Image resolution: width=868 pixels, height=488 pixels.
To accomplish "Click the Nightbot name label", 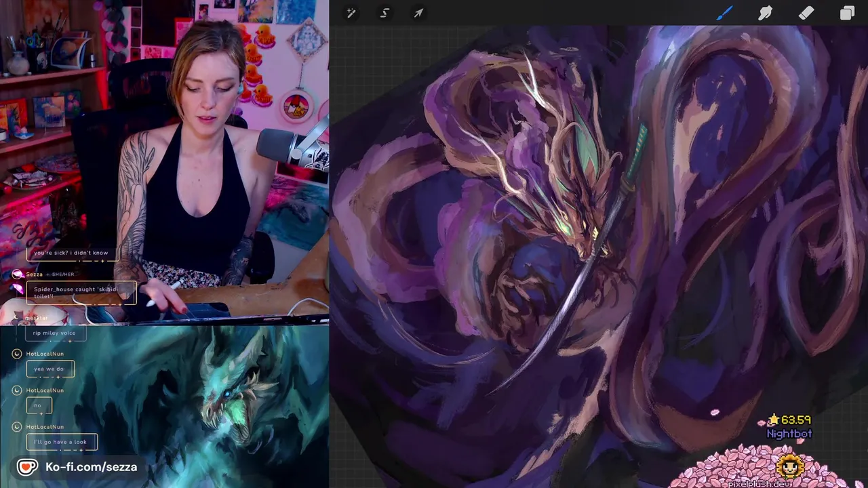I will tap(789, 434).
